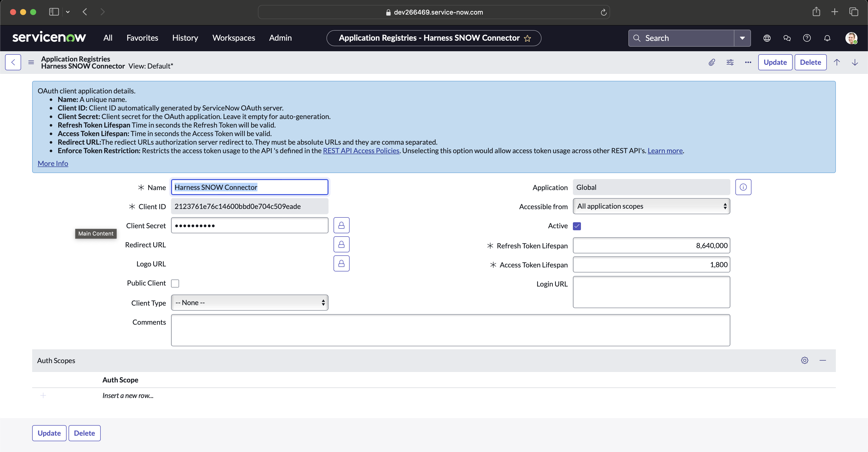868x452 pixels.
Task: Open the Accessible from dropdown
Action: point(651,206)
